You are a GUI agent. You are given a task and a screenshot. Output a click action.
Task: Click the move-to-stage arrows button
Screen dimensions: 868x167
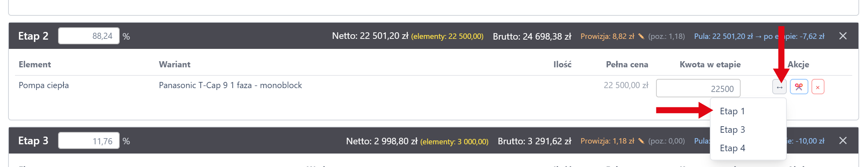point(779,87)
